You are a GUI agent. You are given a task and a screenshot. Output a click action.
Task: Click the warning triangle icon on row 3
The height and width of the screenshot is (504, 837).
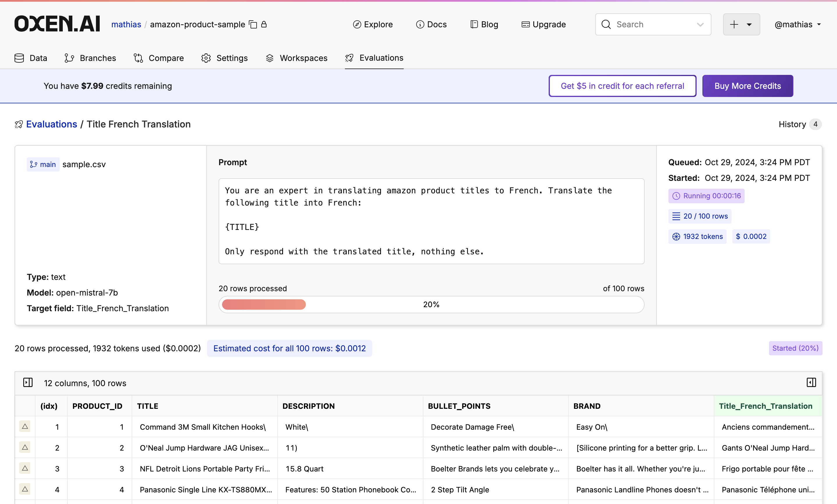point(25,468)
